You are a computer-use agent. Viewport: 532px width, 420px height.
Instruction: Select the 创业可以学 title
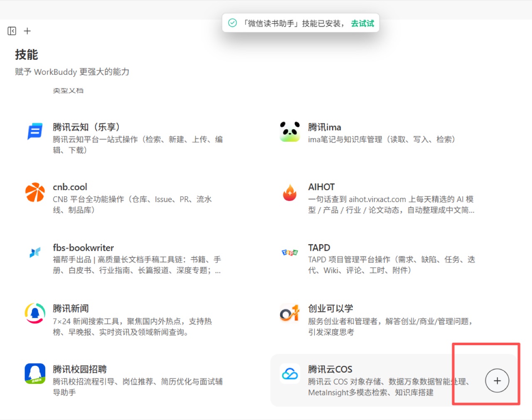pos(330,309)
